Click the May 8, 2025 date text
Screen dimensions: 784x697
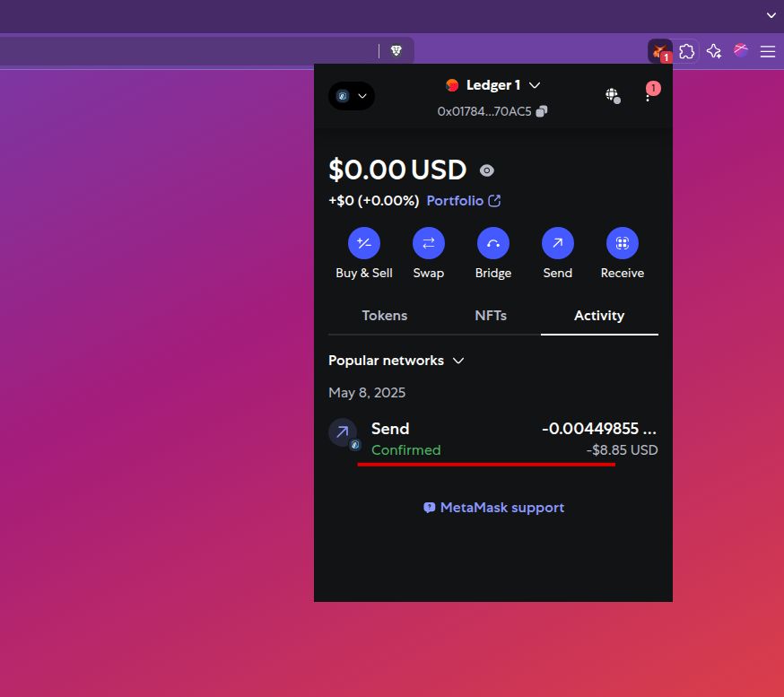coord(367,393)
